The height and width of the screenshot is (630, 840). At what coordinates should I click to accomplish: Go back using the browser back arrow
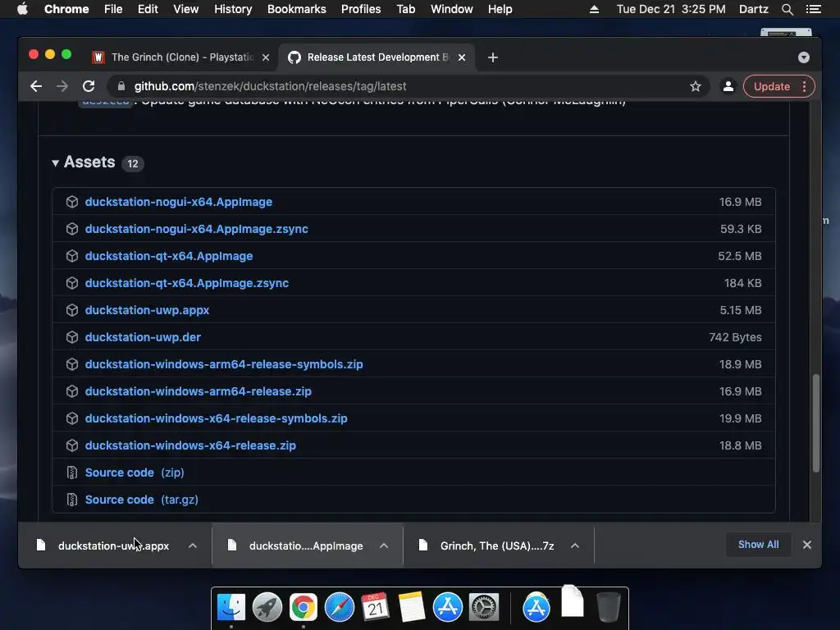point(36,86)
